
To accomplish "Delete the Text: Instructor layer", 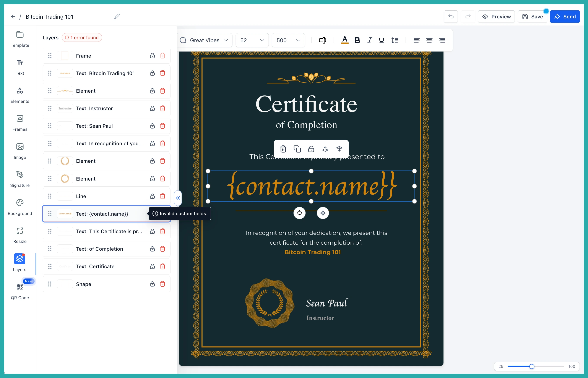I will click(162, 108).
